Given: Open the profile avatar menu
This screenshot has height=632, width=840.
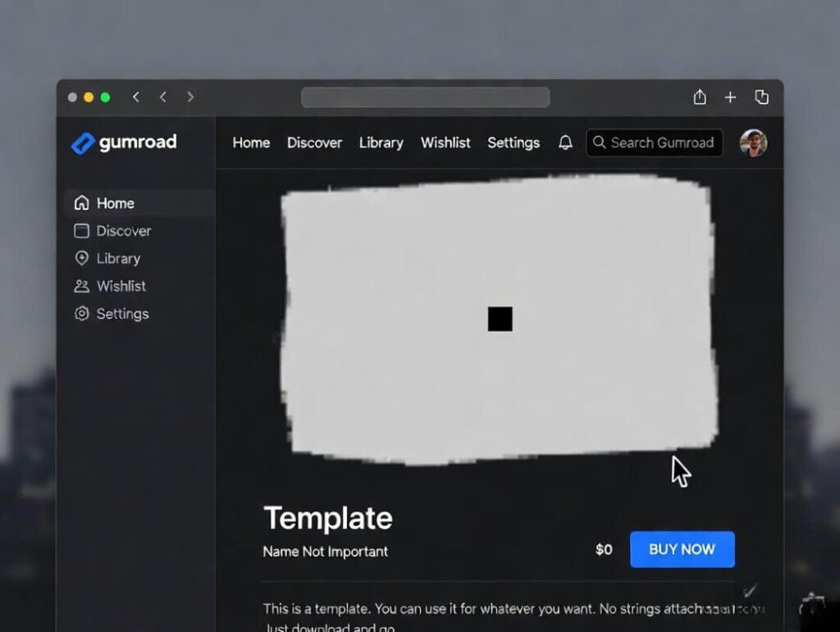Looking at the screenshot, I should 753,143.
